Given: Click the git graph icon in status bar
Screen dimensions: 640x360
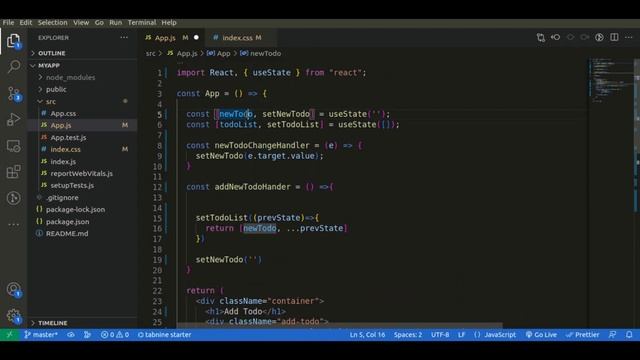Looking at the screenshot, I should pyautogui.click(x=87, y=335).
